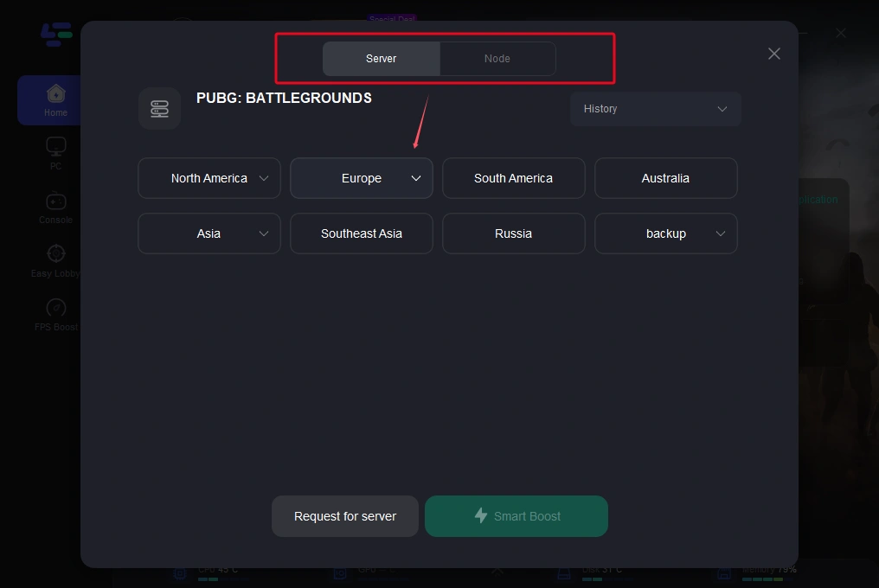
Task: Open the FPS Boost gauge icon
Action: point(56,308)
